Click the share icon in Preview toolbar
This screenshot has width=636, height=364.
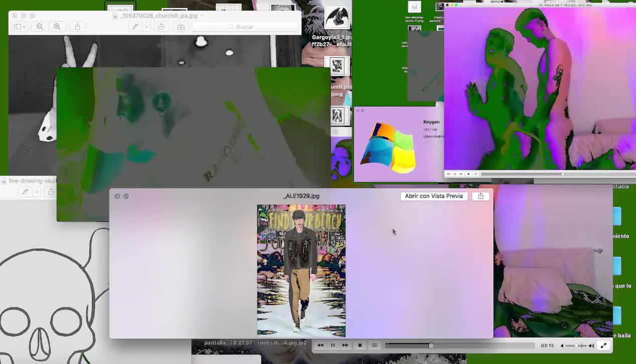coord(77,27)
